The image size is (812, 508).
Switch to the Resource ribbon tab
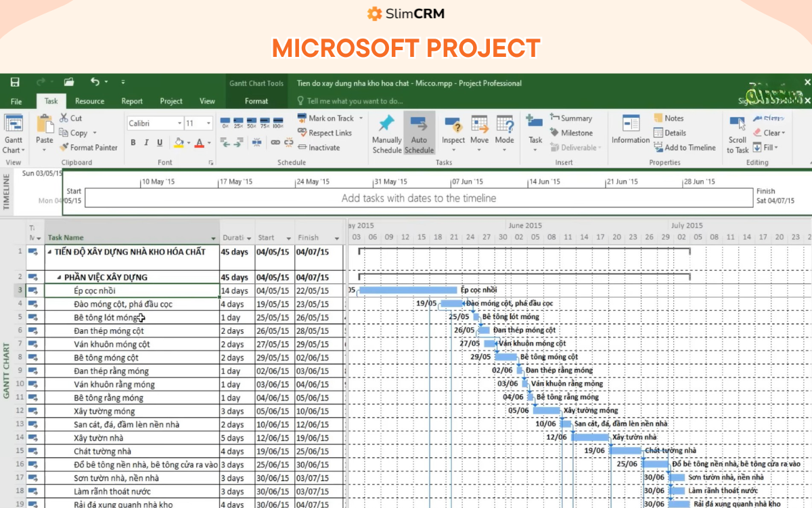[x=89, y=101]
